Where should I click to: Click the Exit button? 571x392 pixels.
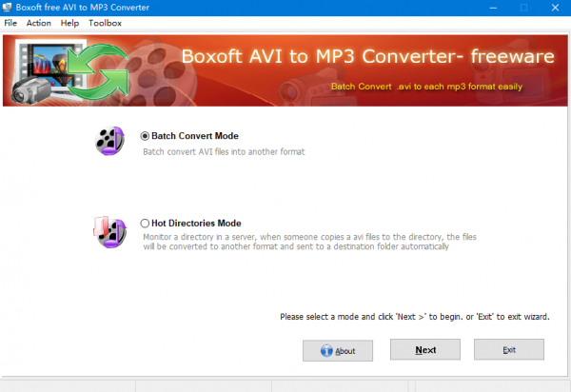[509, 349]
